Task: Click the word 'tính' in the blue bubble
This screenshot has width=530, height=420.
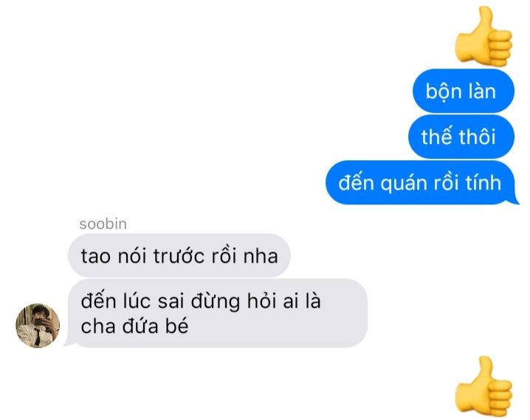Action: (x=483, y=182)
